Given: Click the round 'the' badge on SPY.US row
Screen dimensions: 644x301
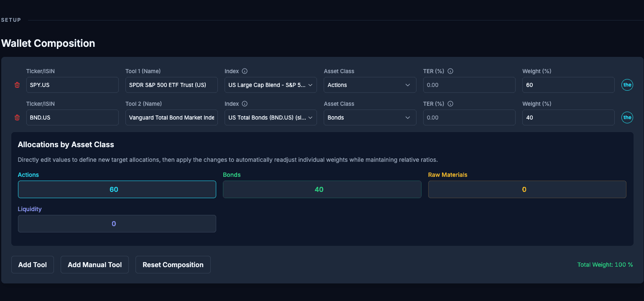Looking at the screenshot, I should tap(627, 85).
